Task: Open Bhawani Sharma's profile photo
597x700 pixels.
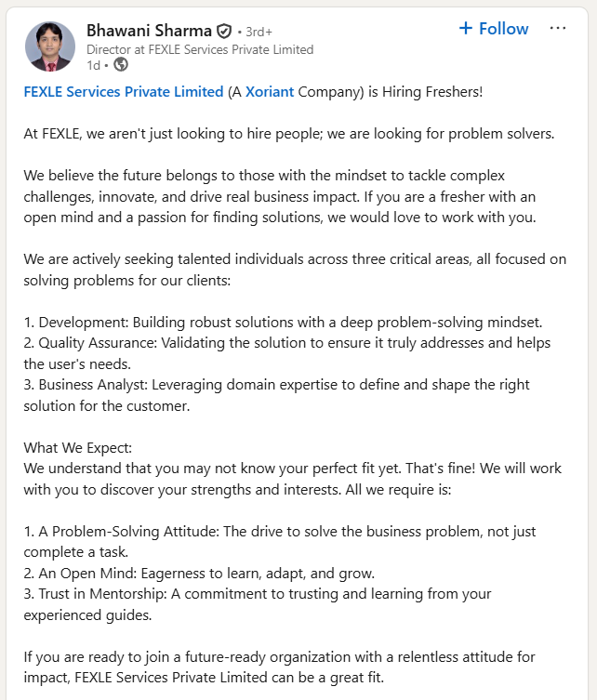Action: click(50, 46)
